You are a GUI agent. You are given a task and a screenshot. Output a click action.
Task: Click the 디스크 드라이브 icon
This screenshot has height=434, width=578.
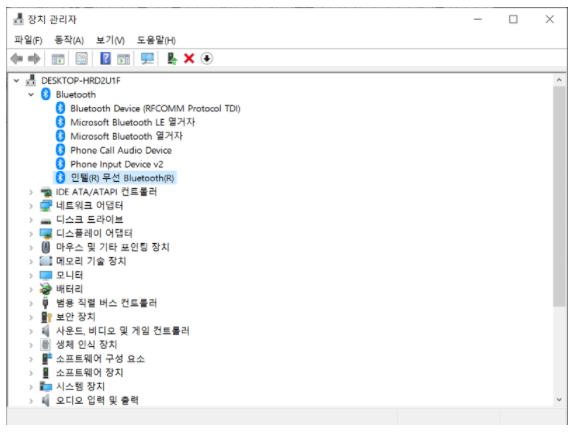point(46,221)
